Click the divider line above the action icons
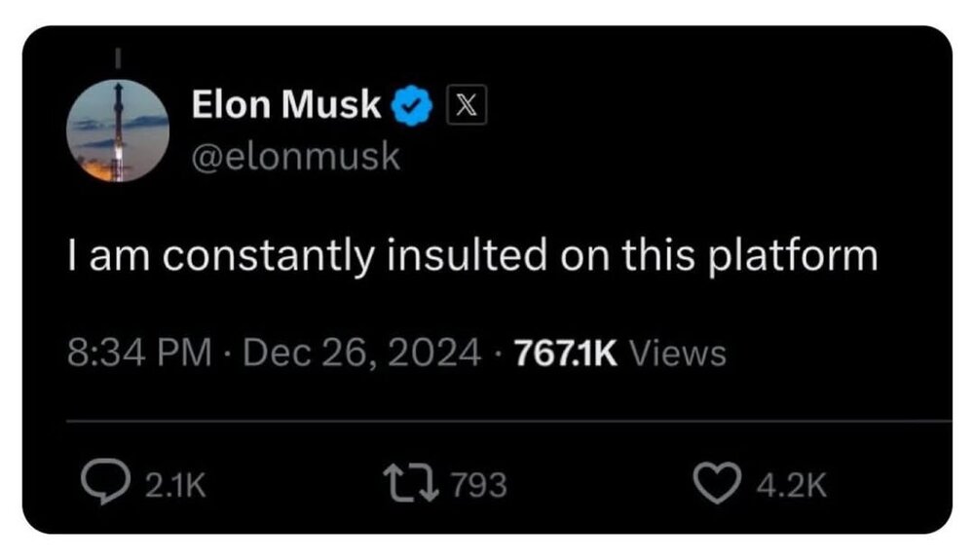This screenshot has width=974, height=560. coord(506,421)
